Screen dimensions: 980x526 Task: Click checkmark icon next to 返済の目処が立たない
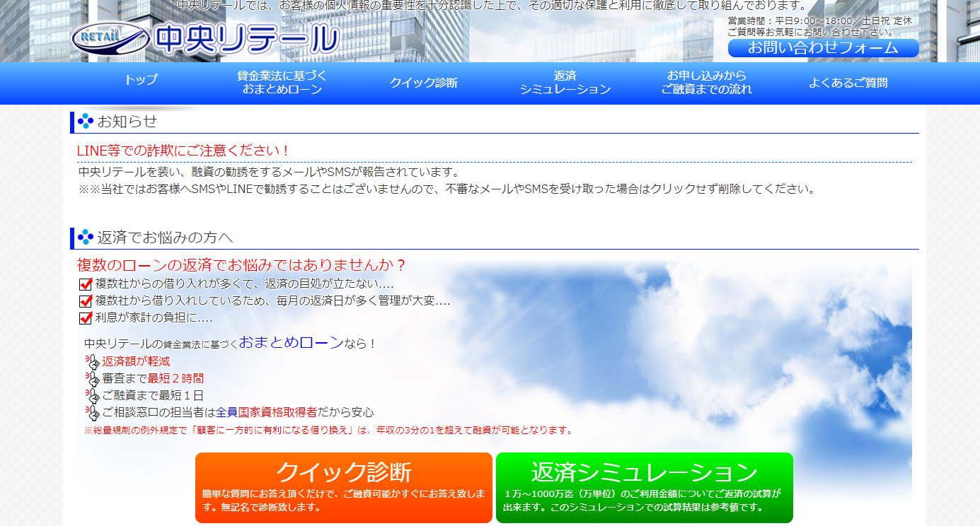pyautogui.click(x=86, y=284)
